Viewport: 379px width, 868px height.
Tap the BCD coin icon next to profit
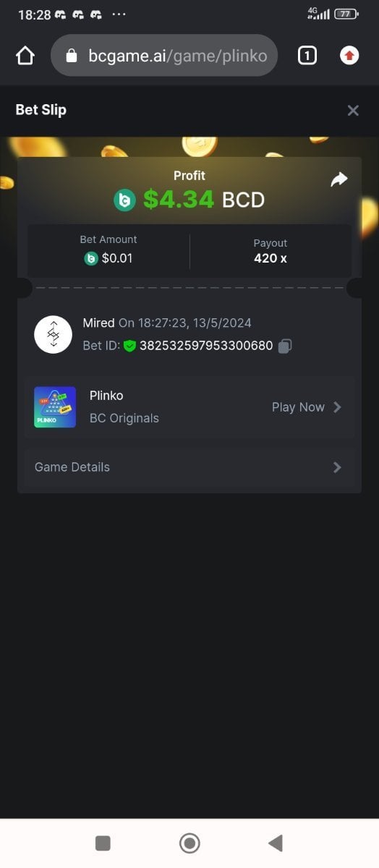pyautogui.click(x=125, y=200)
